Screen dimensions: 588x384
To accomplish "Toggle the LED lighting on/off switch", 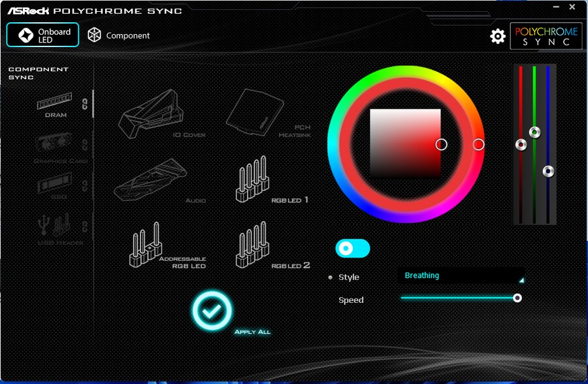I will 352,249.
